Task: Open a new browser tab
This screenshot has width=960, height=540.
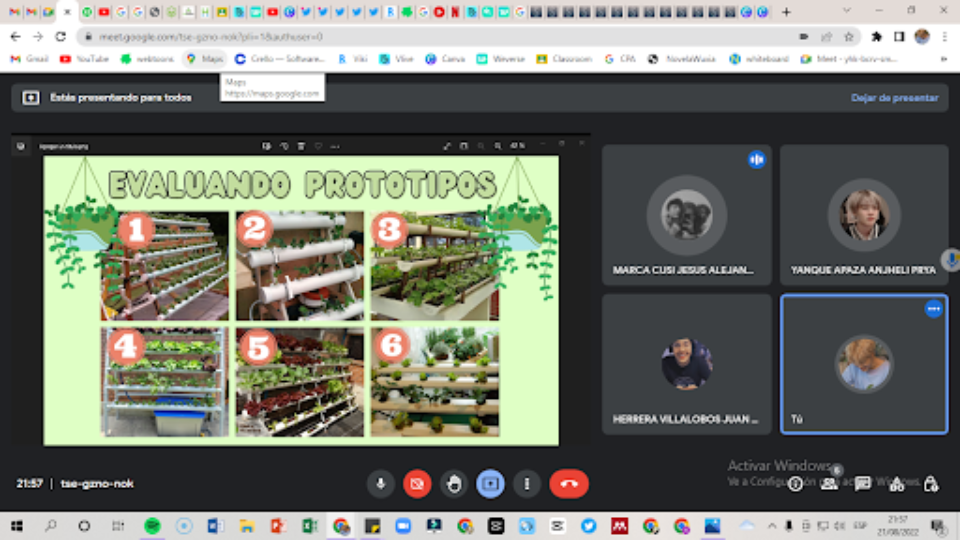Action: coord(786,12)
